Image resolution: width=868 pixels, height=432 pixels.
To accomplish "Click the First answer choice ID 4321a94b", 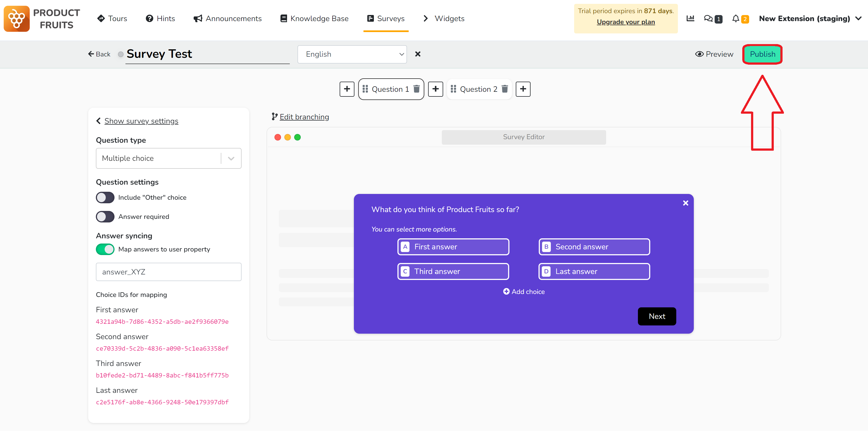I will [x=162, y=322].
